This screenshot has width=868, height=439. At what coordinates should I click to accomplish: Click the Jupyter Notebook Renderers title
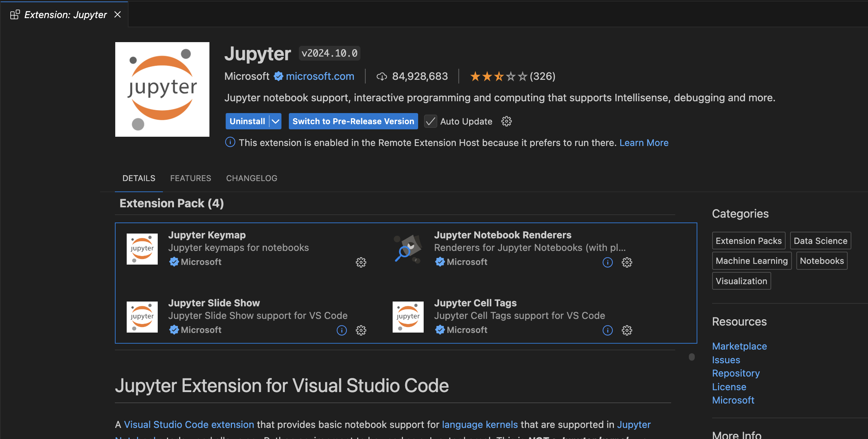[x=503, y=235]
